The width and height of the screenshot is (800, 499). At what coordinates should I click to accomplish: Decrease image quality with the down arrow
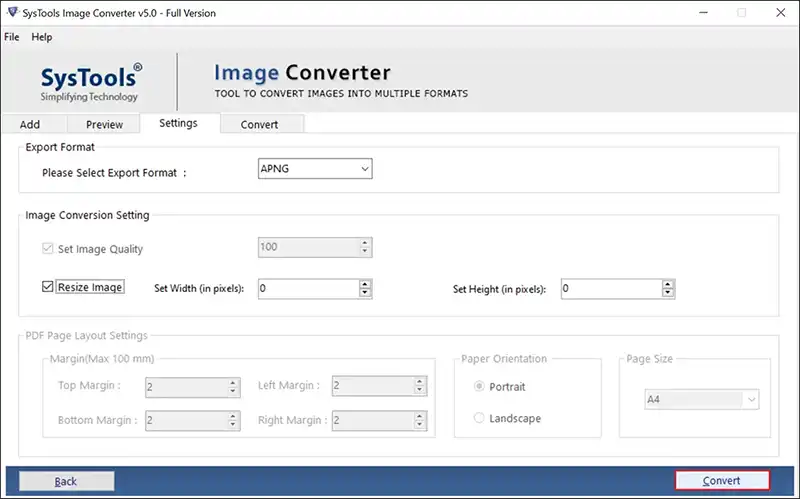tap(365, 252)
